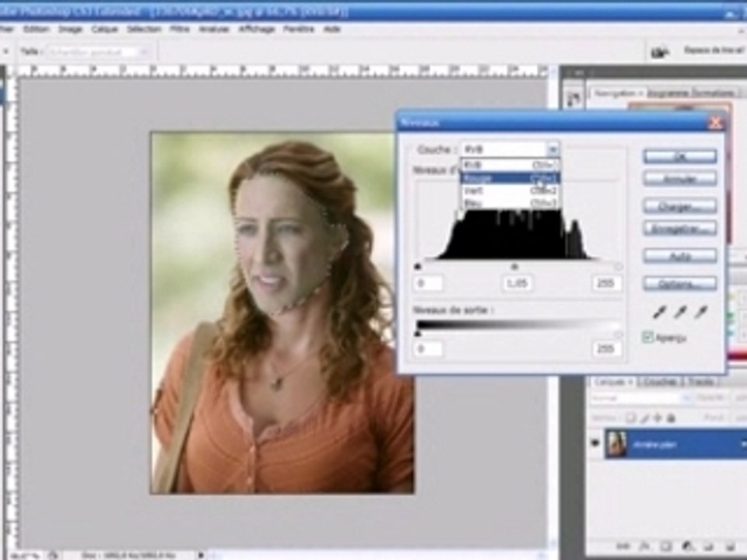Pick the black point eyedropper in Niveaux
Image resolution: width=747 pixels, height=560 pixels.
[x=659, y=312]
